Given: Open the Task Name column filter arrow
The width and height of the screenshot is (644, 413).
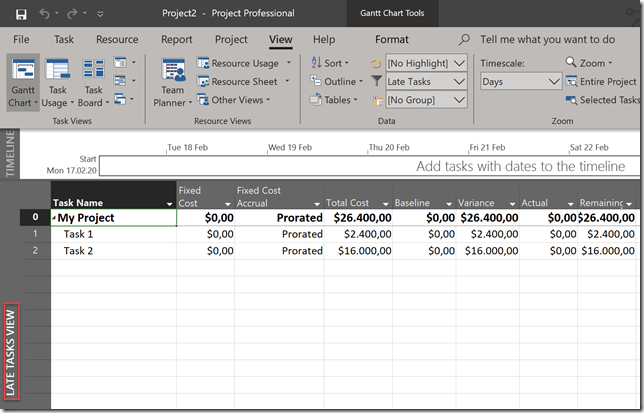Looking at the screenshot, I should 167,203.
